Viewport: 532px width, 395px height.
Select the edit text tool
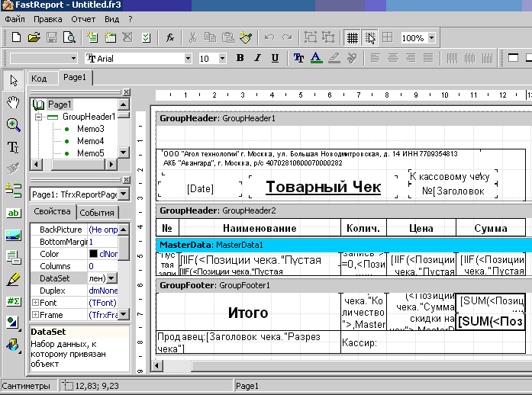(x=13, y=147)
